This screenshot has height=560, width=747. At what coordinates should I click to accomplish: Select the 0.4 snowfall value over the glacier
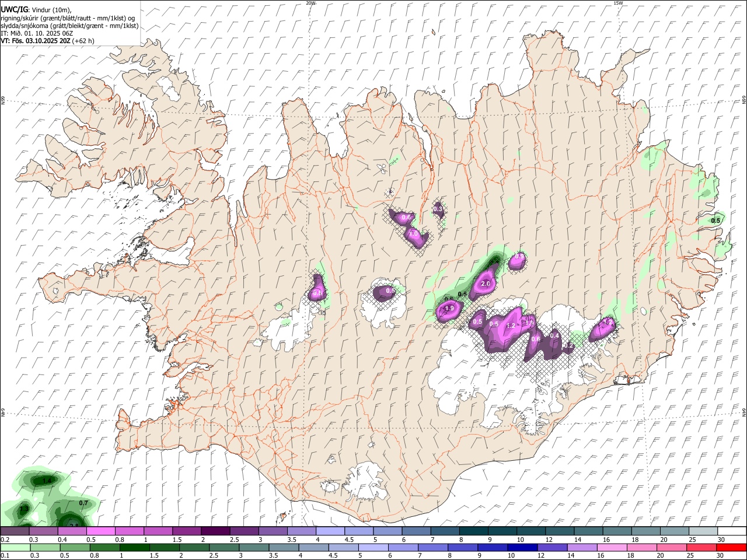pyautogui.click(x=554, y=335)
